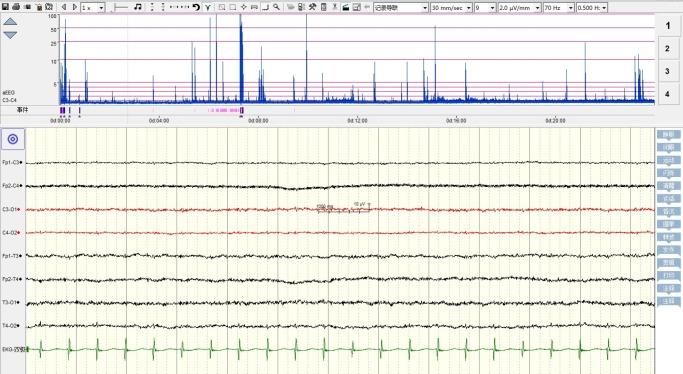683x374 pixels.
Task: Click the tallest aEEG spike before 00:08:00
Action: click(x=241, y=58)
